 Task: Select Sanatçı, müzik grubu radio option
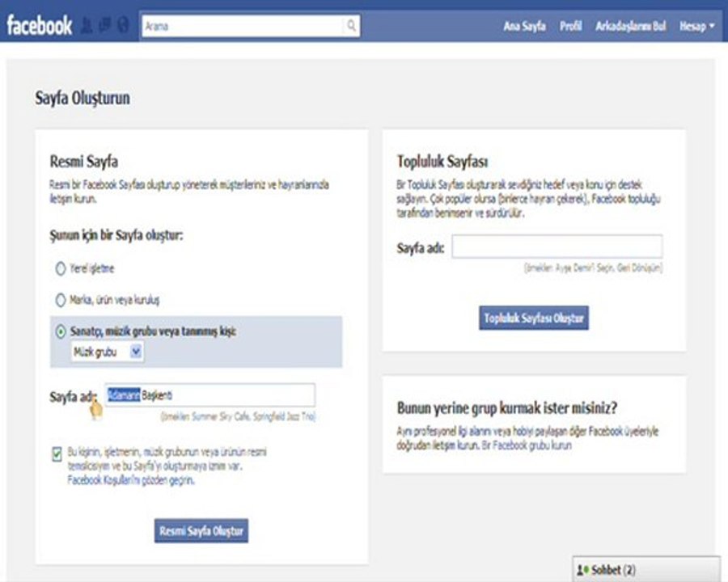click(x=61, y=332)
